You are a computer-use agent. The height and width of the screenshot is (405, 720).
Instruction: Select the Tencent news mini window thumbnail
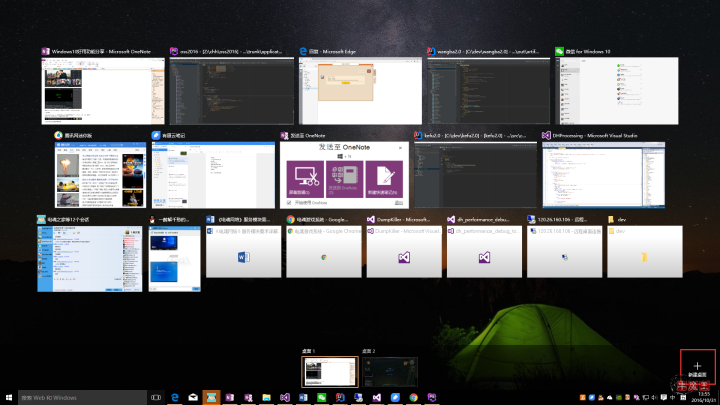tap(100, 174)
